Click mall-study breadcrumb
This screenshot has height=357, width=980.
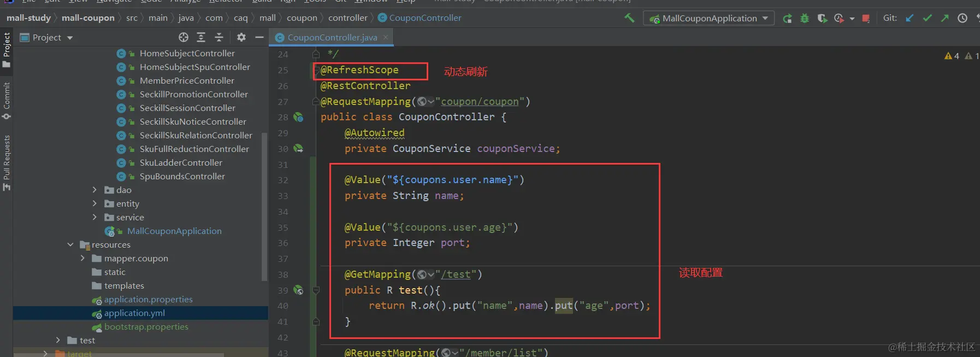click(28, 18)
